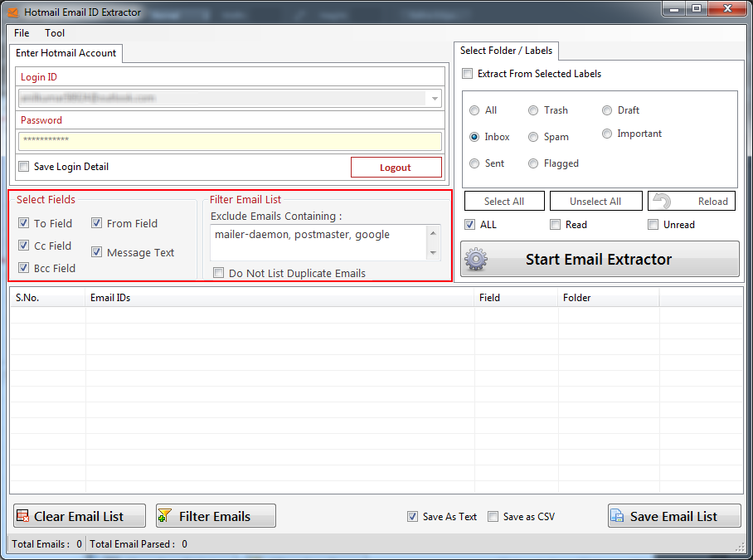This screenshot has height=560, width=753.
Task: Expand the Login ID dropdown arrow
Action: (435, 99)
